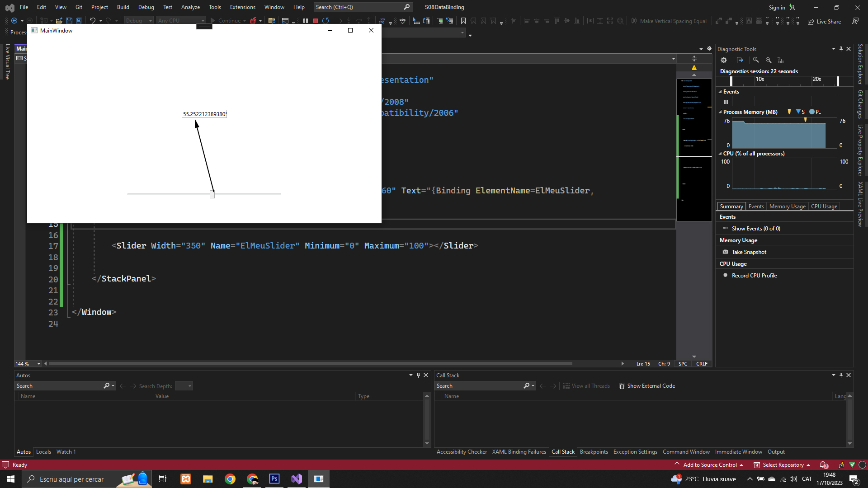Restart the debug session with the restart icon
Viewport: 868px width, 488px height.
(325, 21)
